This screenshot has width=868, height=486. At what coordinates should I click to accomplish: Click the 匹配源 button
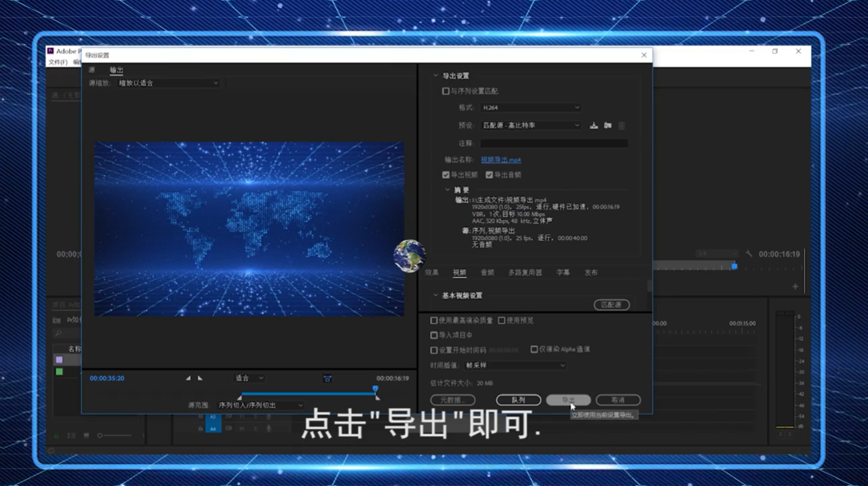612,305
